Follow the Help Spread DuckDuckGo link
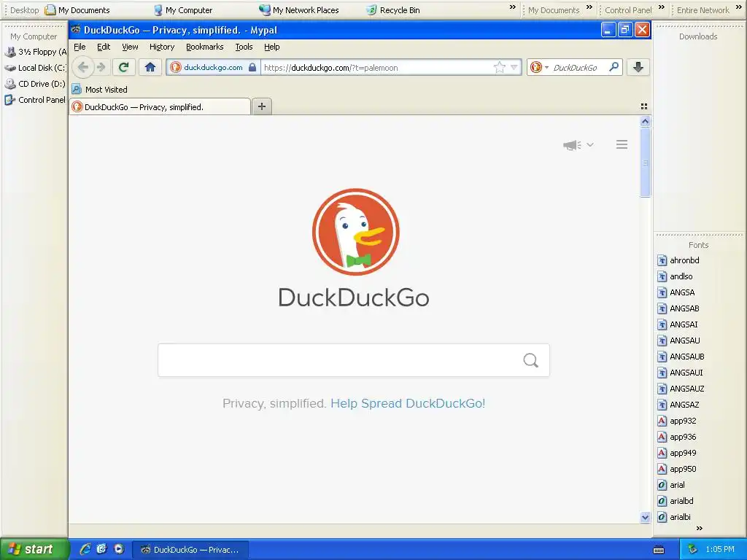Screen dimensions: 747x560 [x=408, y=403]
